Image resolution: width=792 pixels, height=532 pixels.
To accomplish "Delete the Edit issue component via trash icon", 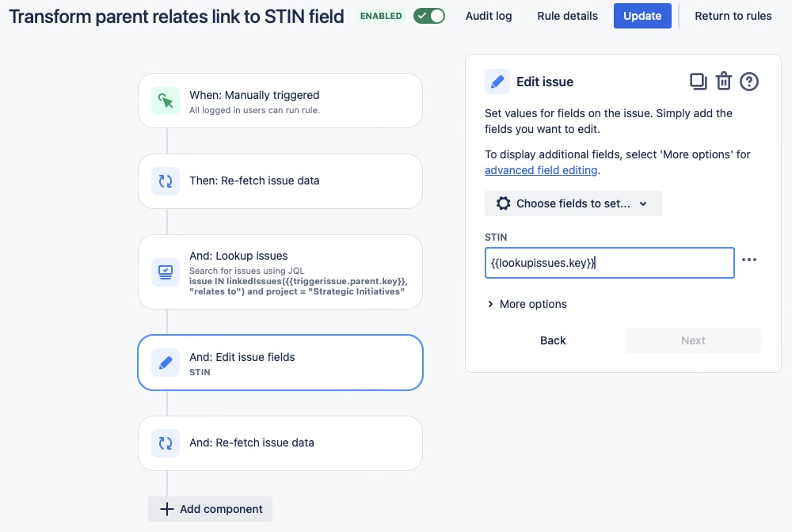I will (724, 82).
